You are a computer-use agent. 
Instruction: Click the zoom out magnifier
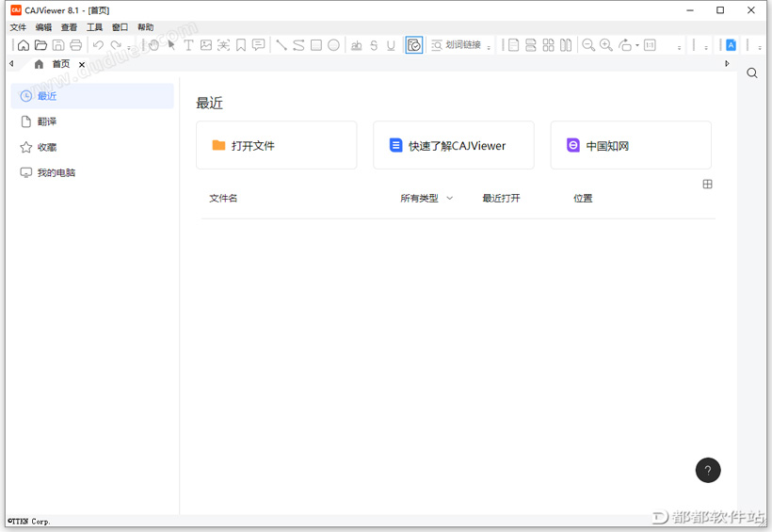(588, 45)
